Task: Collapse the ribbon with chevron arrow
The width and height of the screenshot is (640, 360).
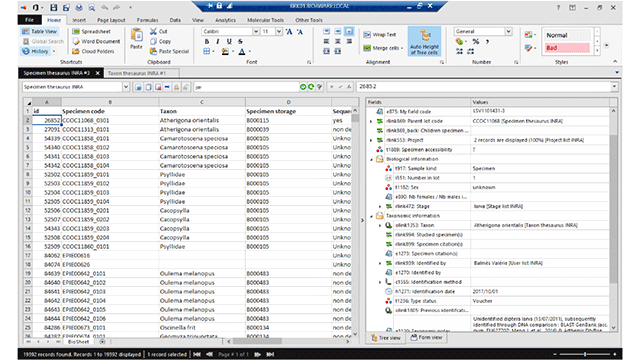Action: 615,62
